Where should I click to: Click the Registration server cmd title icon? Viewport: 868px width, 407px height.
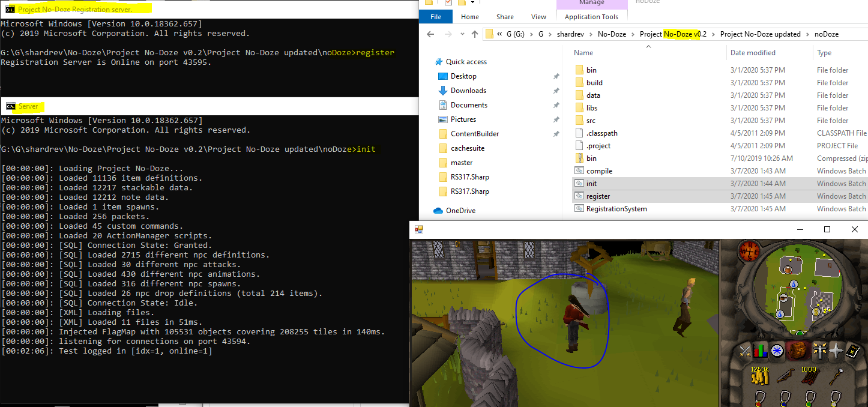click(x=10, y=10)
